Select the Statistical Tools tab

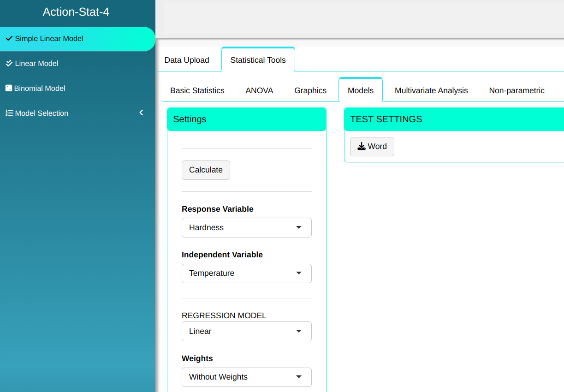pyautogui.click(x=258, y=60)
